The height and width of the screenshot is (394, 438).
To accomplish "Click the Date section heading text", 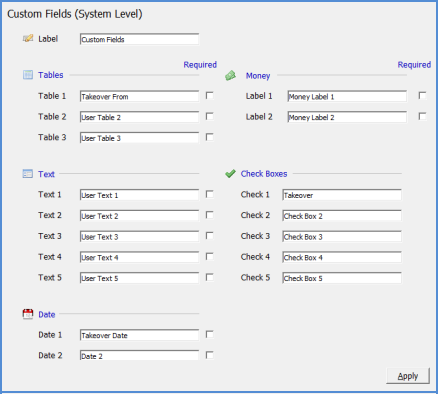I will click(x=47, y=314).
